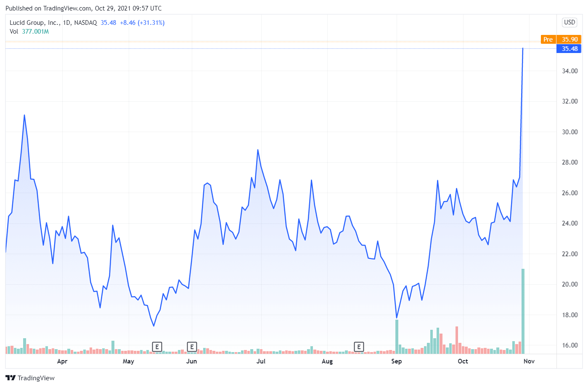Click the tall red volume bar before Oct
Image resolution: width=588 pixels, height=387 pixels.
(457, 340)
